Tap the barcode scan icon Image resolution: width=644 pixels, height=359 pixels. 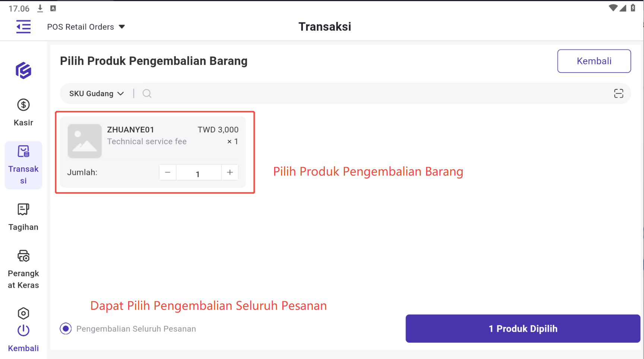(x=618, y=94)
